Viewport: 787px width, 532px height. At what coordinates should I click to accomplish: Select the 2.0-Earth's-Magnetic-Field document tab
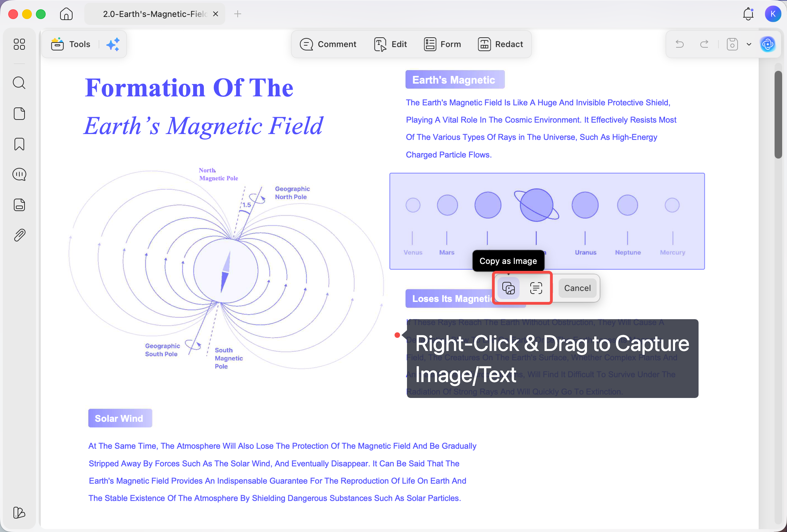155,14
